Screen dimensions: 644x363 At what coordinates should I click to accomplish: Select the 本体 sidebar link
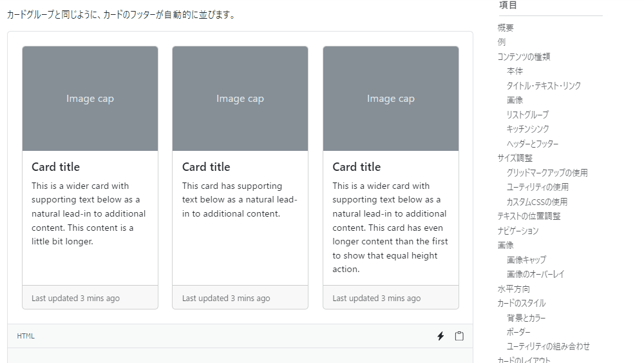tap(515, 71)
